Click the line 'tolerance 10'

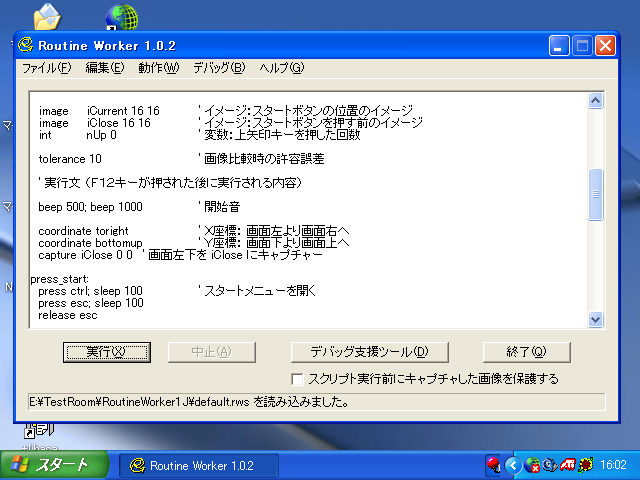pos(70,159)
